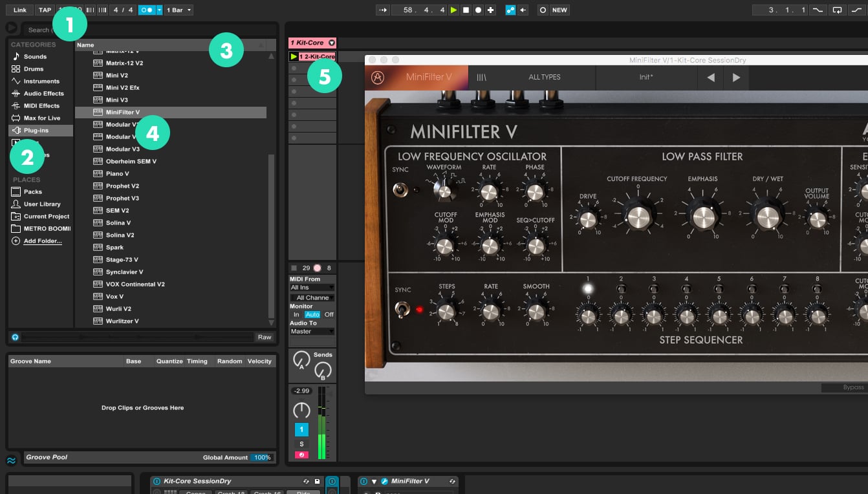The height and width of the screenshot is (494, 868).
Task: Click the re-enable automation arrow icon
Action: 523,10
